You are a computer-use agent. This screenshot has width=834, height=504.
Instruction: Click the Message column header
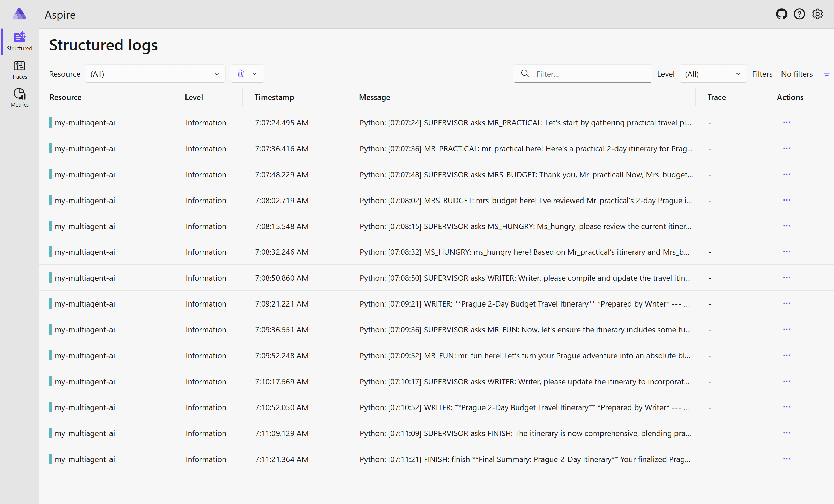[x=374, y=97]
